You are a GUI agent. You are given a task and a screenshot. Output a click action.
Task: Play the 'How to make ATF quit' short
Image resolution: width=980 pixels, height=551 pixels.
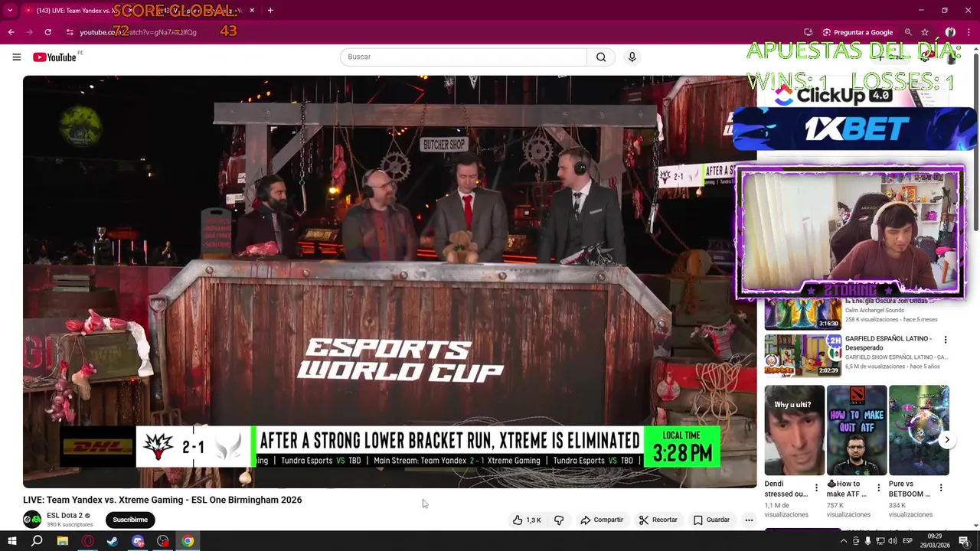(856, 430)
